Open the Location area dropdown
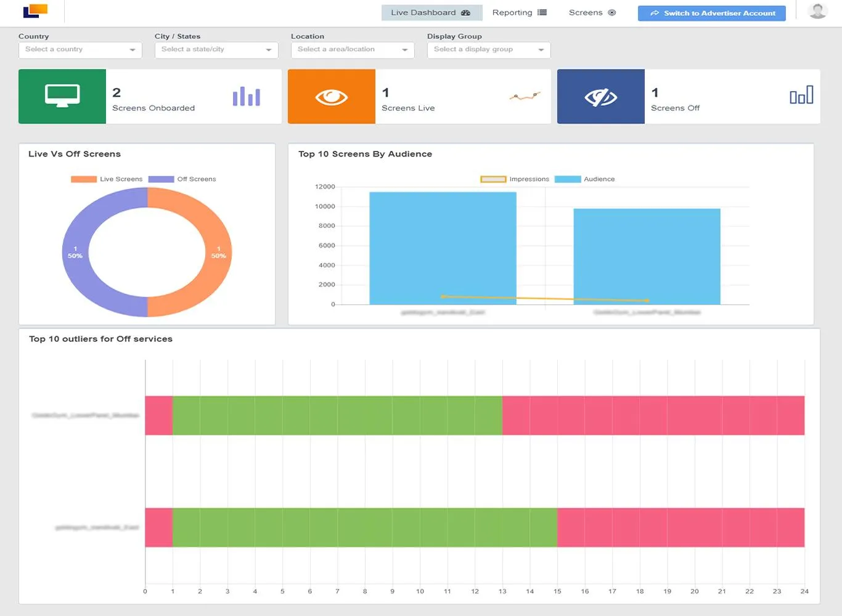 (353, 50)
